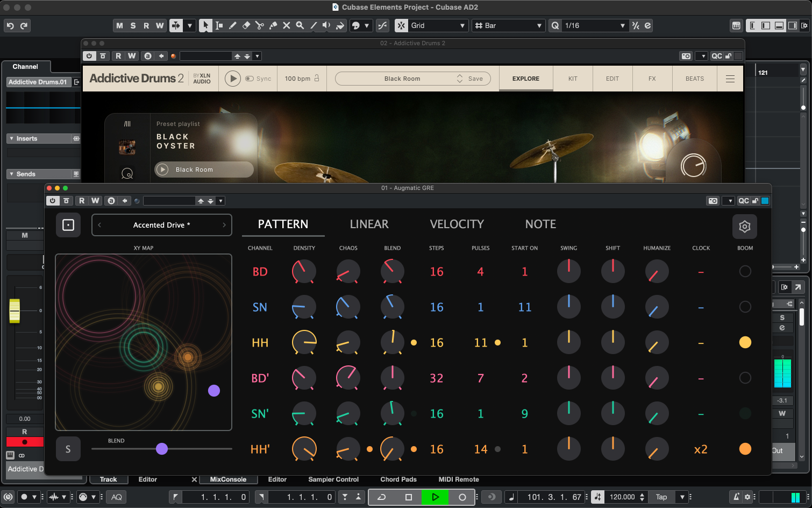Select the Draw pencil tool in Cubase toolbar
The image size is (812, 508).
232,25
